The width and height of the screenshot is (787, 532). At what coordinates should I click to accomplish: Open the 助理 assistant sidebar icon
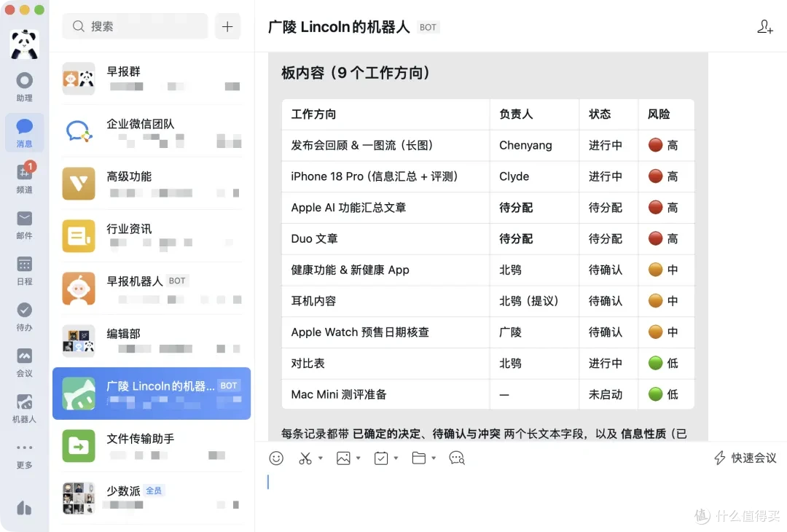24,87
